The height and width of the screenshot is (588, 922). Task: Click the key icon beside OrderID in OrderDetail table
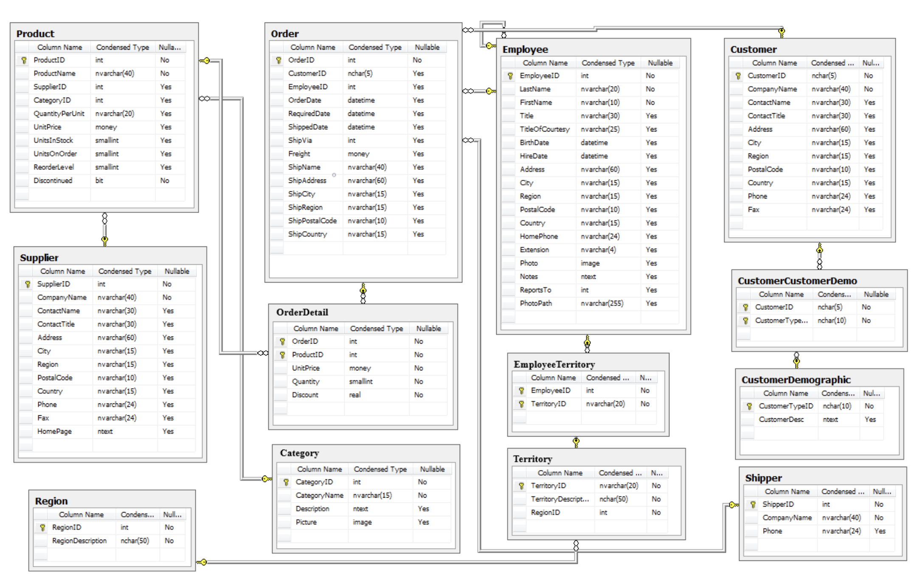[x=282, y=342]
